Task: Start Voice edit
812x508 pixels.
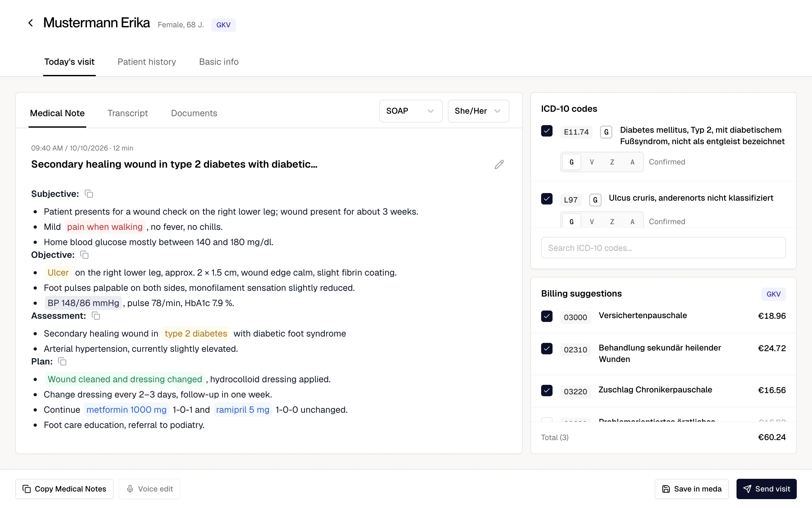Action: click(149, 489)
